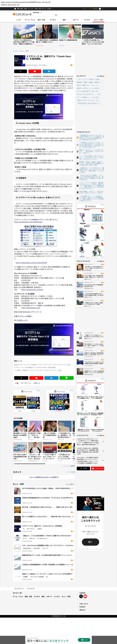Open the 政治・社会 navigation tab

[x=41, y=20]
